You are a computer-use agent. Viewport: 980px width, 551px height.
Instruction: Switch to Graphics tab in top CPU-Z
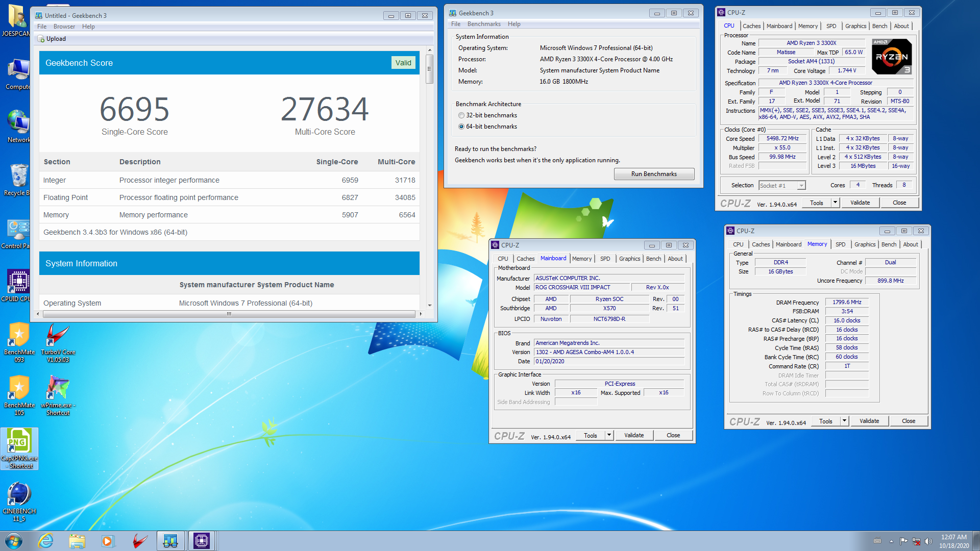pos(855,26)
